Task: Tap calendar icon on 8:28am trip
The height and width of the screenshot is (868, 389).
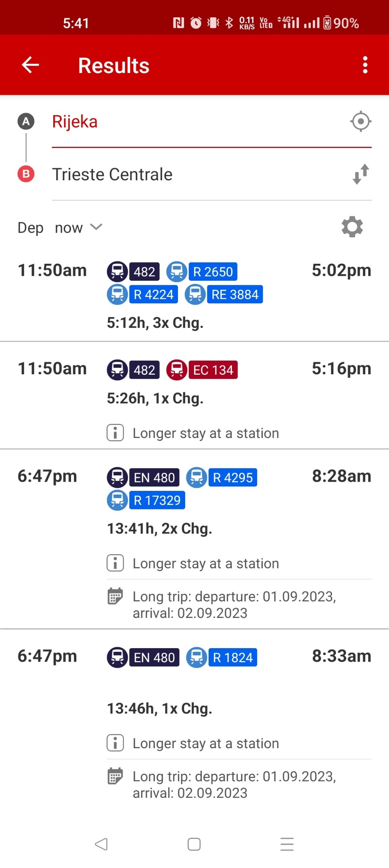Action: coord(115,596)
